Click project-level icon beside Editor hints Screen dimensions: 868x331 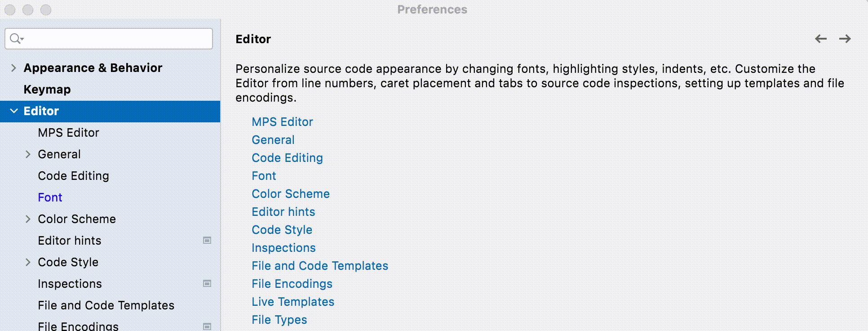(x=207, y=241)
